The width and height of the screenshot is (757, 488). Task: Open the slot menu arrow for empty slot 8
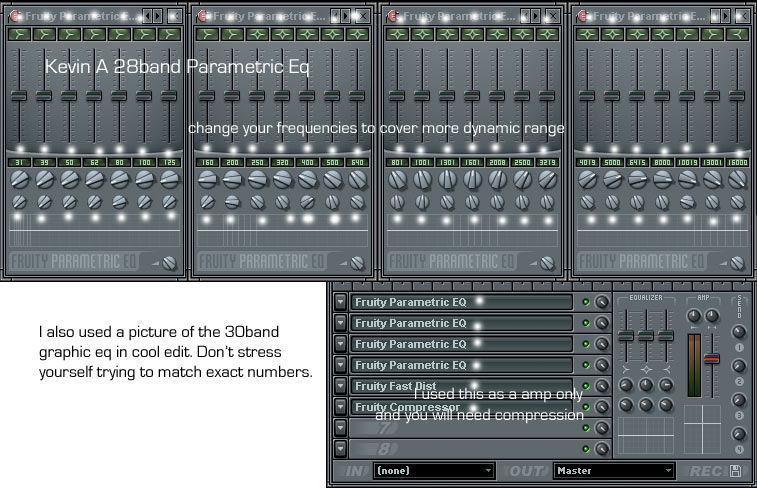tap(340, 449)
